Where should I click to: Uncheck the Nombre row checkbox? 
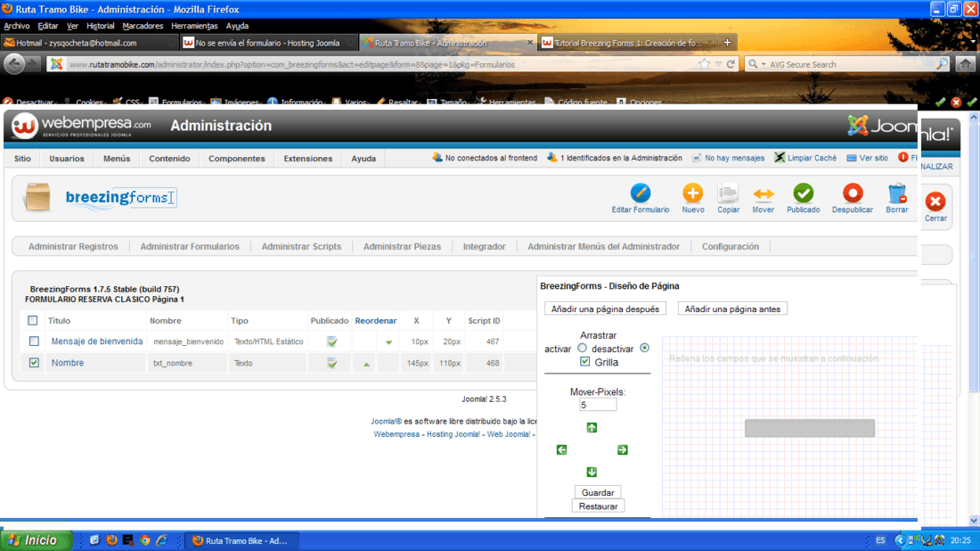34,363
